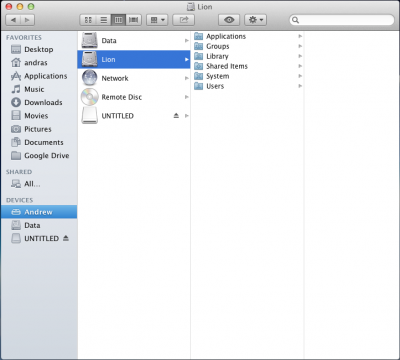This screenshot has height=360, width=400.
Task: Select Remote Disc in the first column
Action: tap(134, 97)
